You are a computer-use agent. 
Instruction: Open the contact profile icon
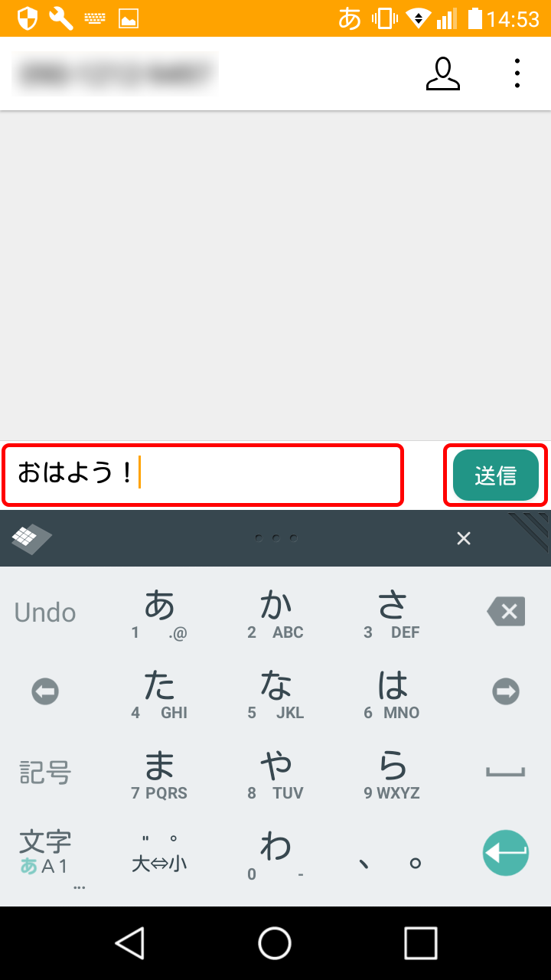pos(443,74)
